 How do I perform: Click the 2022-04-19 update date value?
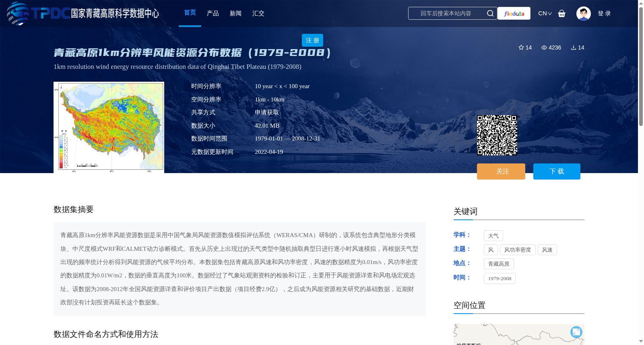pyautogui.click(x=269, y=152)
